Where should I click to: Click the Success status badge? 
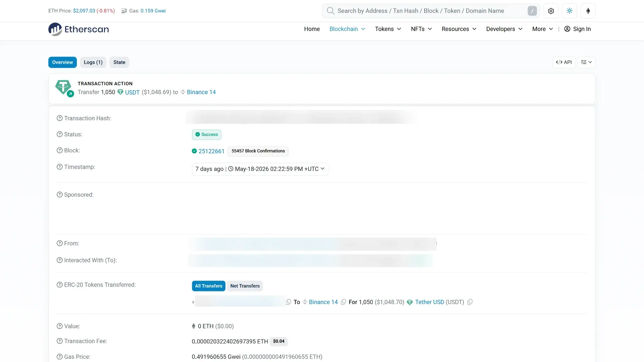207,134
